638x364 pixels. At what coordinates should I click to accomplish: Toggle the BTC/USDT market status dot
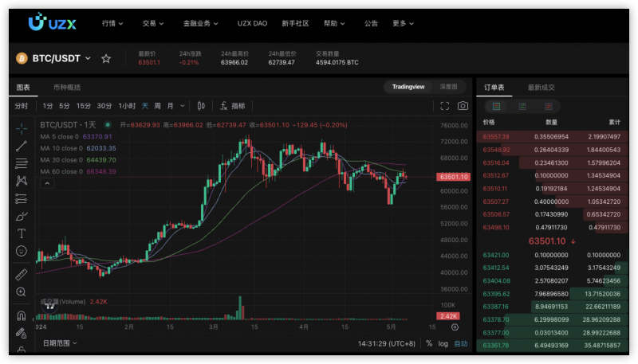click(x=108, y=125)
